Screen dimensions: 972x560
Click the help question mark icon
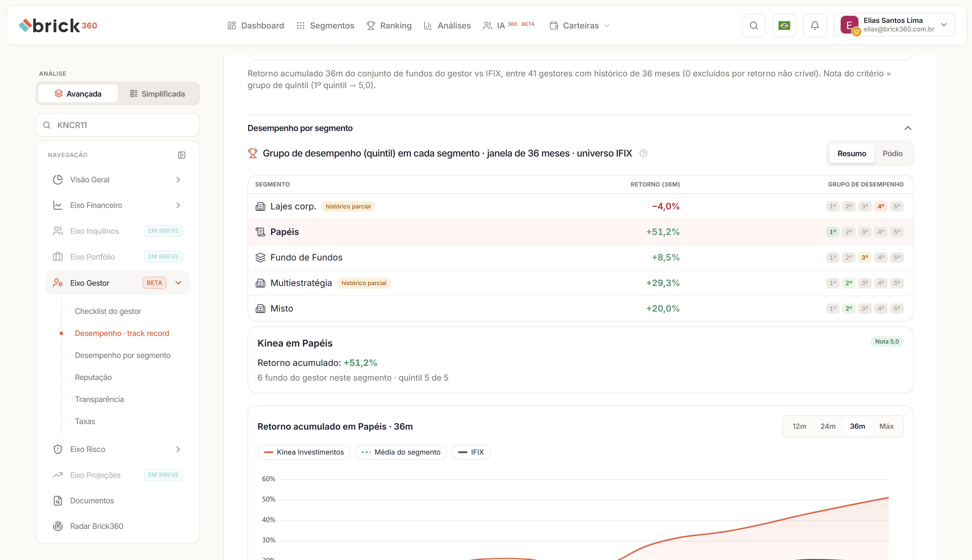(x=643, y=154)
